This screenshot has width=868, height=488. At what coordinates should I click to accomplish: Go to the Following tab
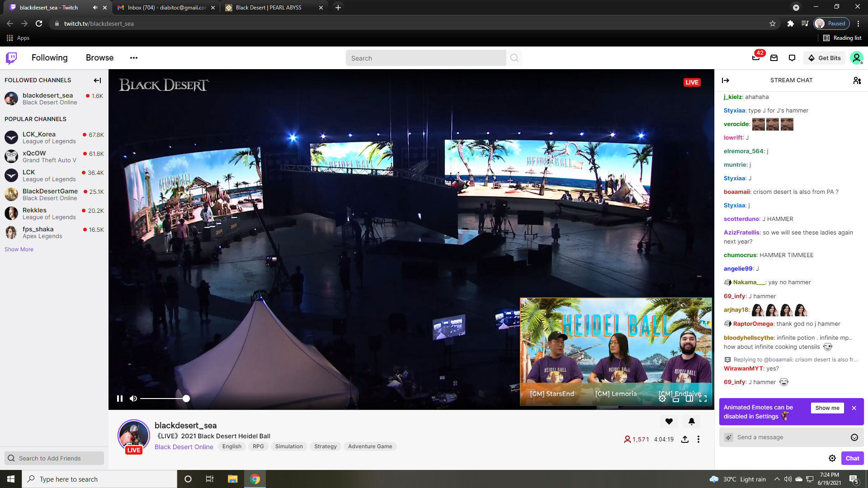[50, 58]
